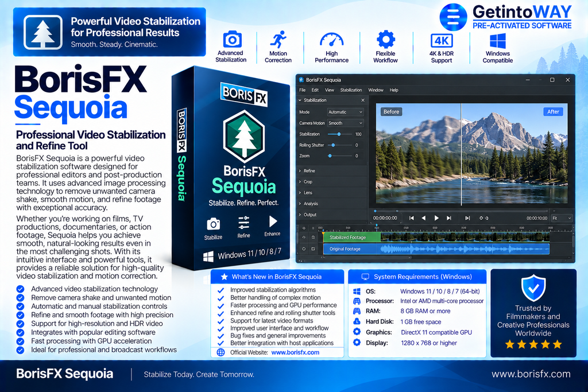
Task: Click the Original Footage clip label
Action: point(345,249)
